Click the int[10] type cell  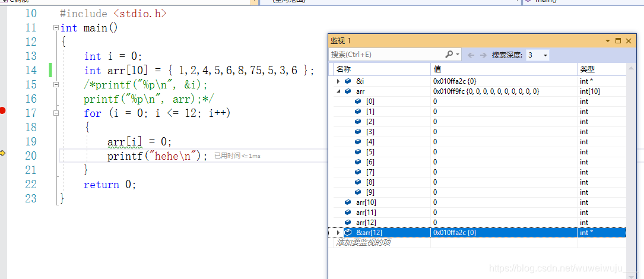602,91
